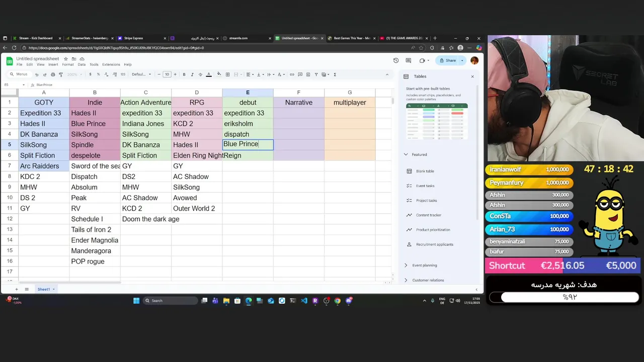
Task: Expand the Event planning section
Action: tap(406, 265)
